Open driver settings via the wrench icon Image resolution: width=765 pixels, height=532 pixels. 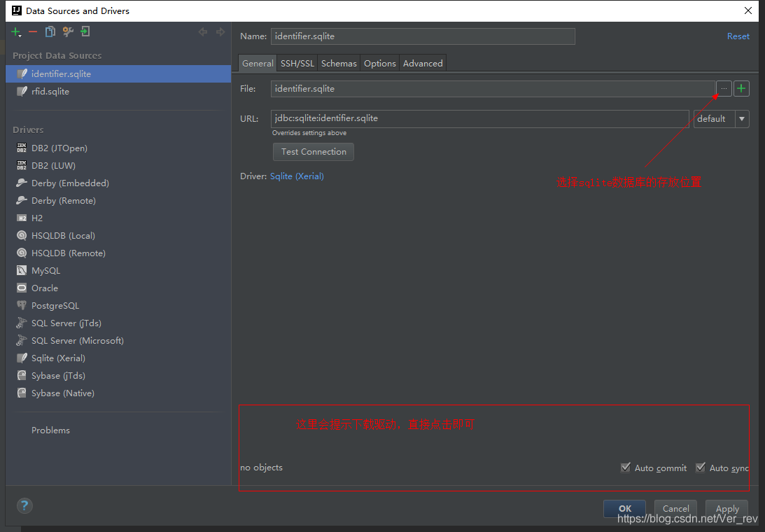68,32
